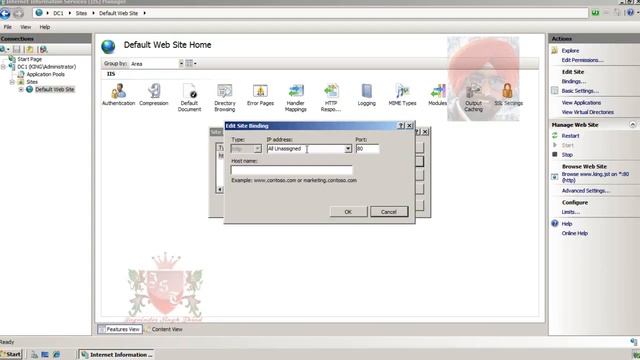This screenshot has height=360, width=640.
Task: Expand the Default Web Site tree node
Action: coord(21,89)
